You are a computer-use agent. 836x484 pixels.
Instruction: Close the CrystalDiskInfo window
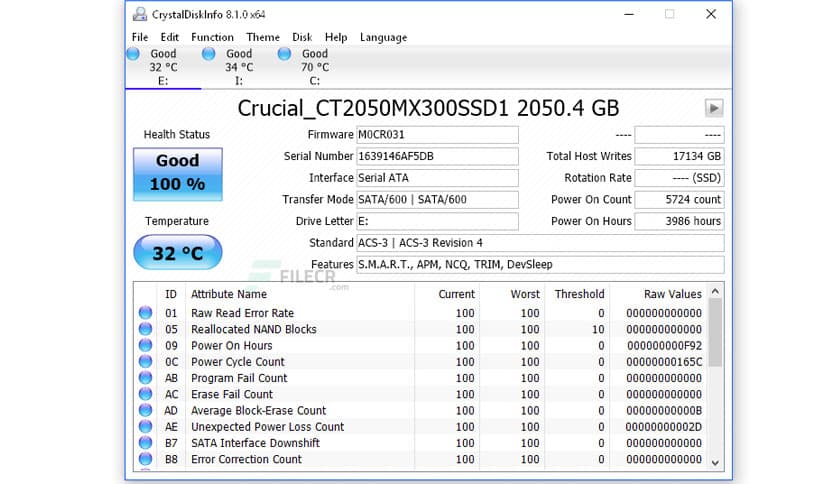pos(711,14)
